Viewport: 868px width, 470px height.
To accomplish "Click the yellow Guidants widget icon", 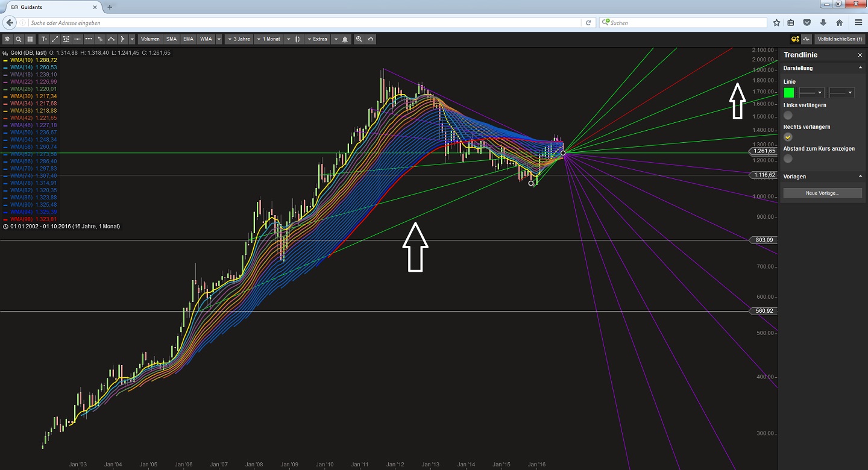I will click(x=795, y=39).
